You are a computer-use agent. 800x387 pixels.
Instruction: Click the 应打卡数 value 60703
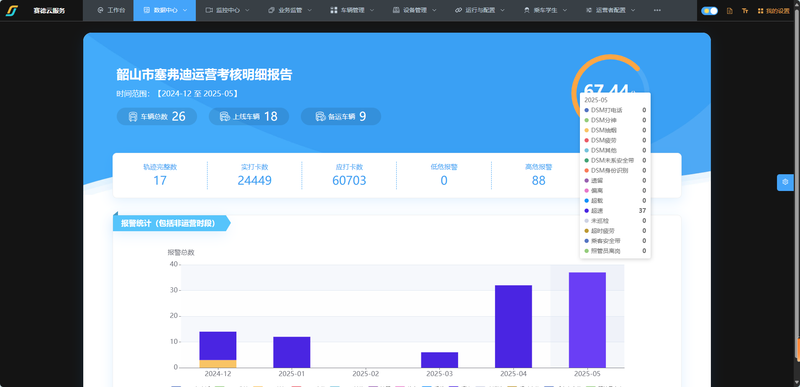349,180
